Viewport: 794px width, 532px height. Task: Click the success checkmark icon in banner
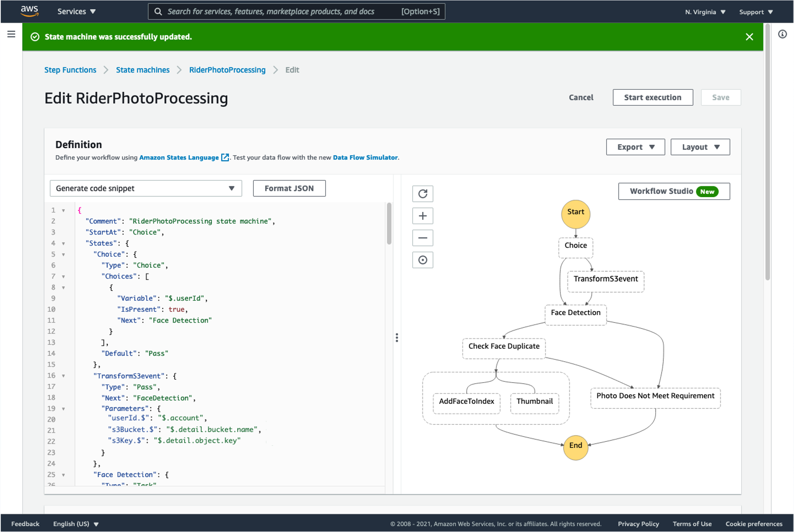(35, 37)
